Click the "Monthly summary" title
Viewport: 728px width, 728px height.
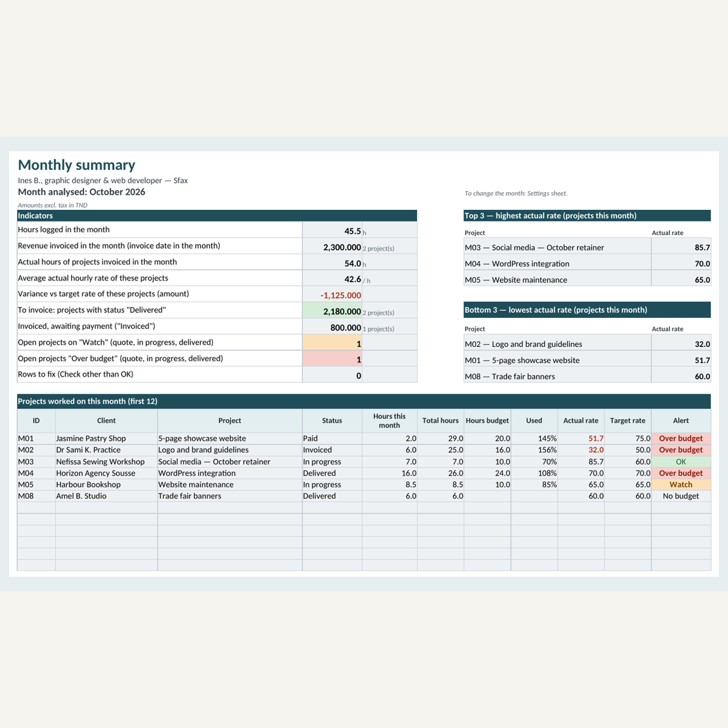coord(76,165)
